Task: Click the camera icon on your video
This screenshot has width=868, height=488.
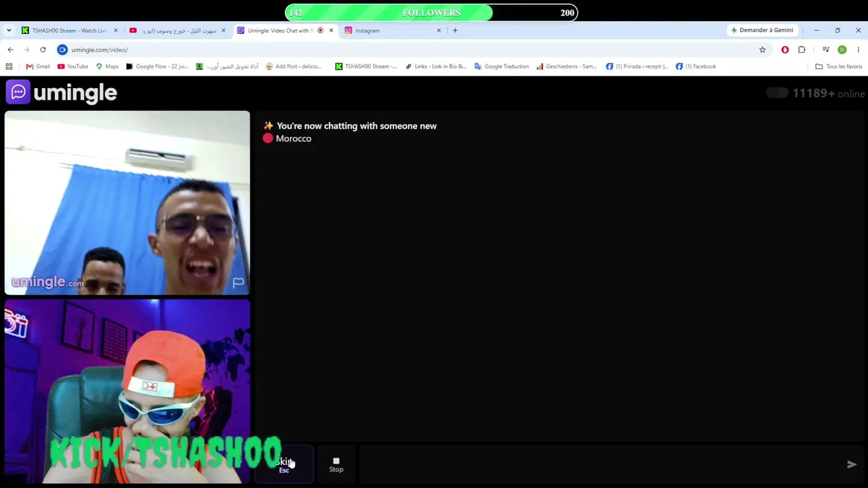Action: (16, 323)
